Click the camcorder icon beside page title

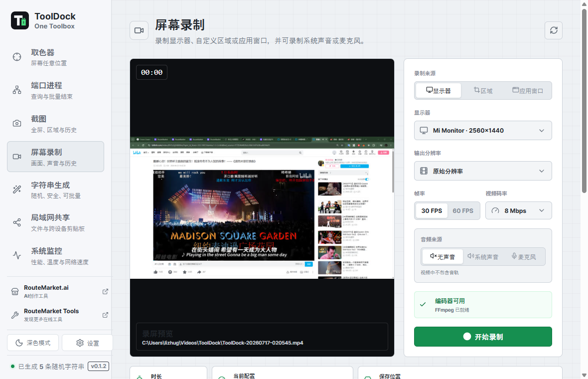click(x=139, y=30)
